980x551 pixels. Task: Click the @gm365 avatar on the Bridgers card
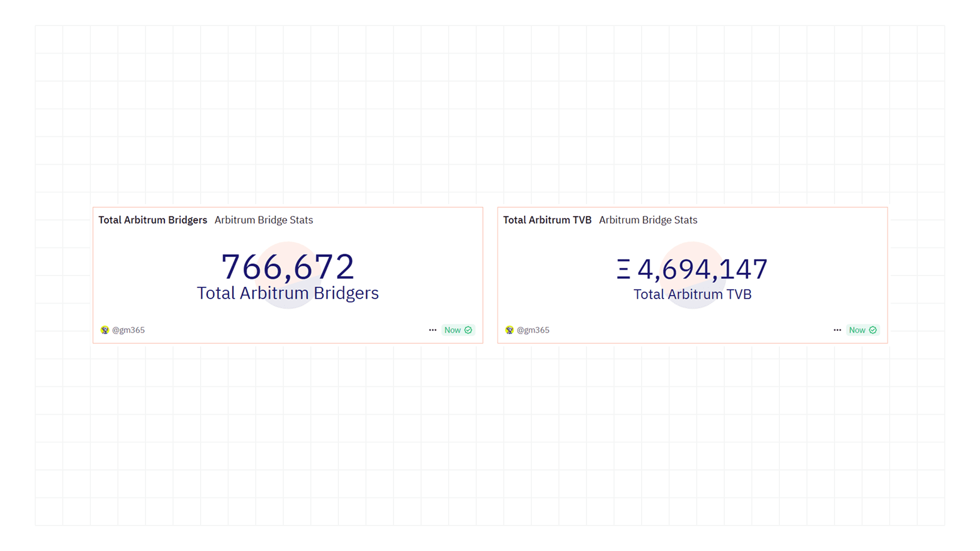[x=105, y=330]
